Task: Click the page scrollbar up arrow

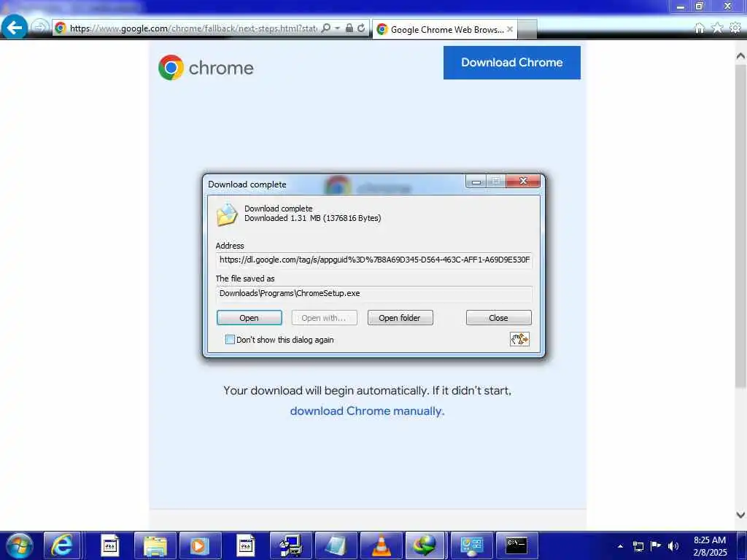Action: click(740, 55)
